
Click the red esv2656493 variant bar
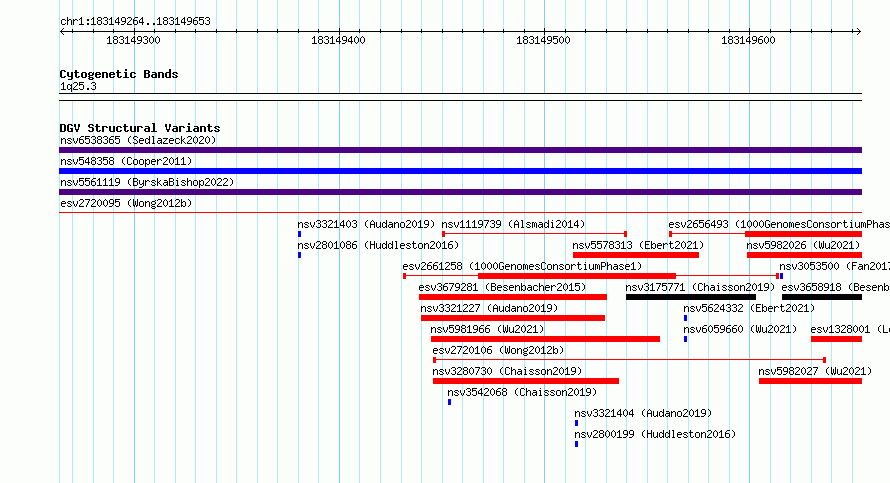click(x=804, y=234)
